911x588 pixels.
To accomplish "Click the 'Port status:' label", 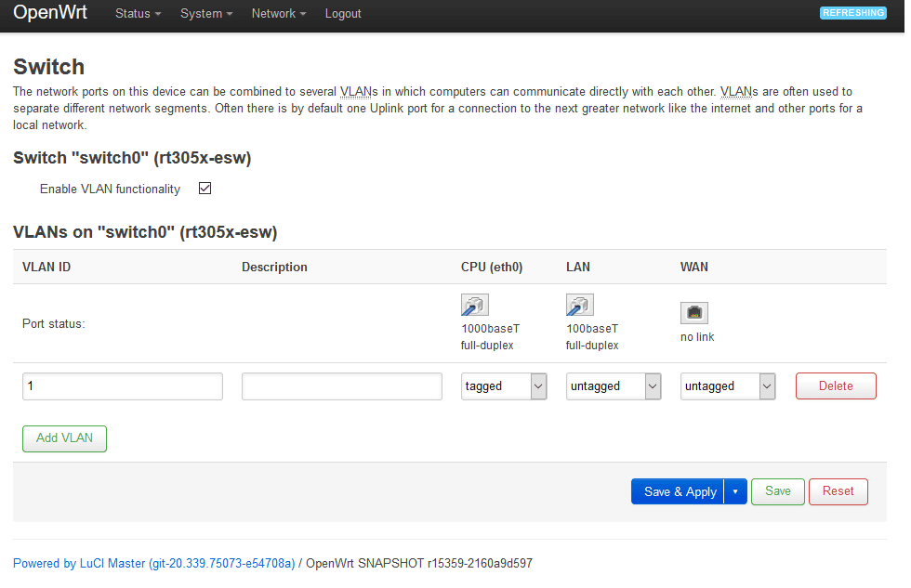I will click(54, 324).
